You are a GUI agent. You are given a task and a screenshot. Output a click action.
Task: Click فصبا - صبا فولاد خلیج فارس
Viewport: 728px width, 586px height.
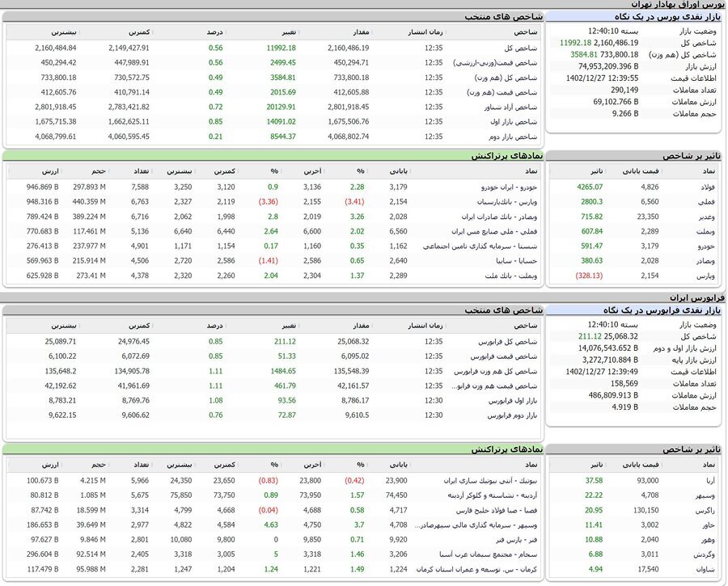tap(497, 510)
